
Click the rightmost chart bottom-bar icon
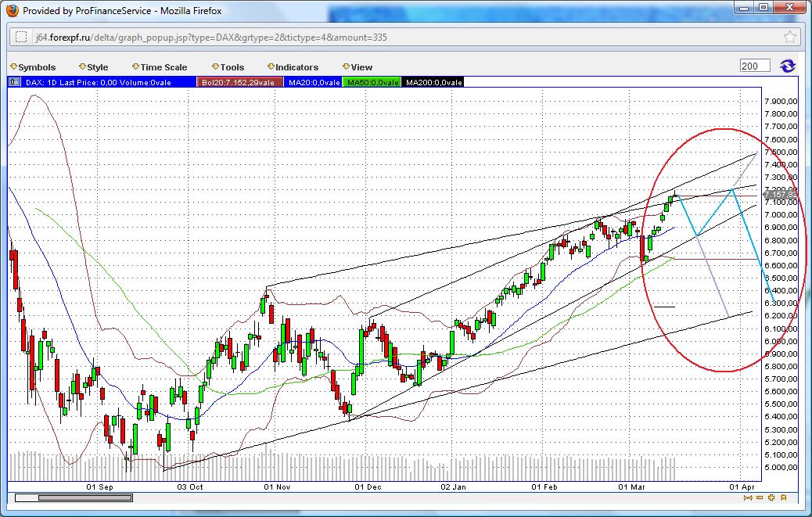(x=784, y=498)
